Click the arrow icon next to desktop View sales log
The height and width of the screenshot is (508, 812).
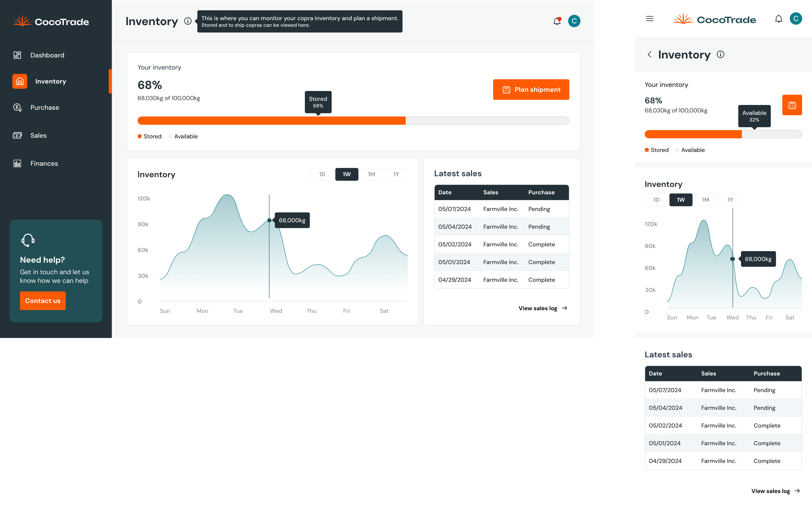click(x=565, y=308)
